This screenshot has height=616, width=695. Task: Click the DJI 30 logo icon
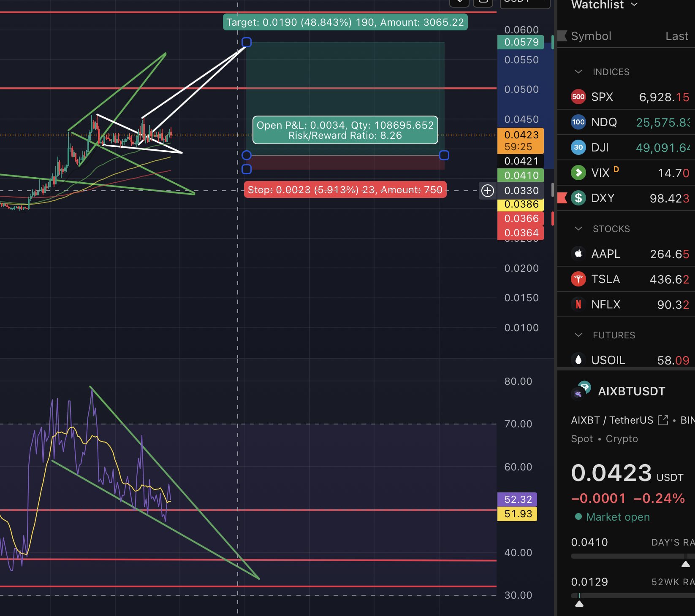[x=578, y=148]
